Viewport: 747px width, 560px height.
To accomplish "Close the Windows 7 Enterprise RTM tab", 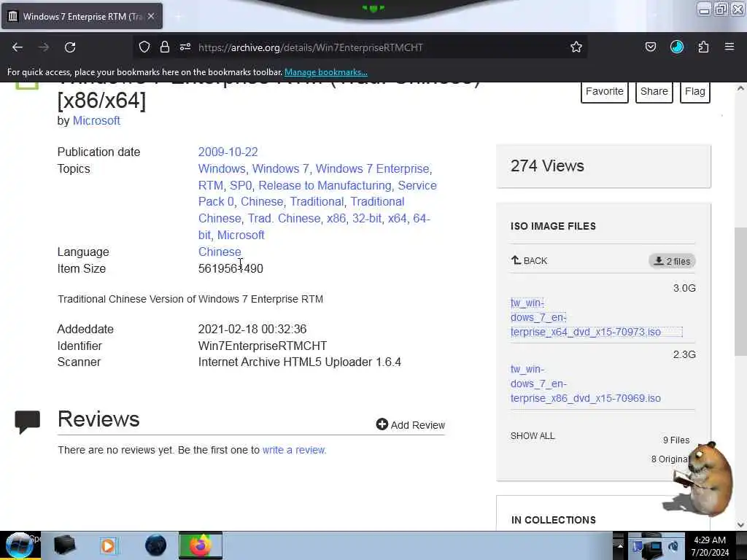I will coord(151,16).
